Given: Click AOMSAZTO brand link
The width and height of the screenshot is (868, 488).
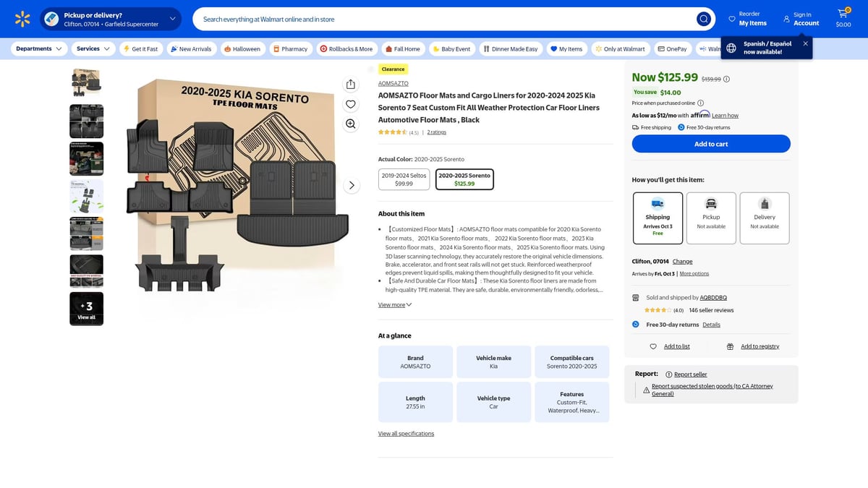Looking at the screenshot, I should (x=392, y=83).
